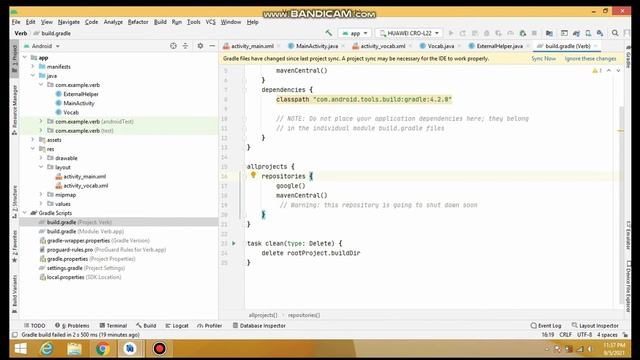Expand the manifests folder
Screen dimensions: 640x360
pyautogui.click(x=33, y=66)
